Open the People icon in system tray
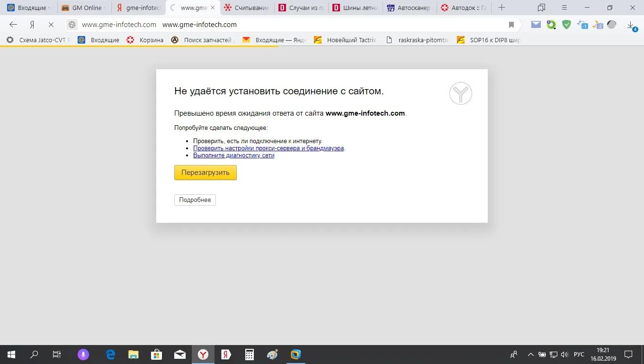The height and width of the screenshot is (364, 644). [514, 355]
